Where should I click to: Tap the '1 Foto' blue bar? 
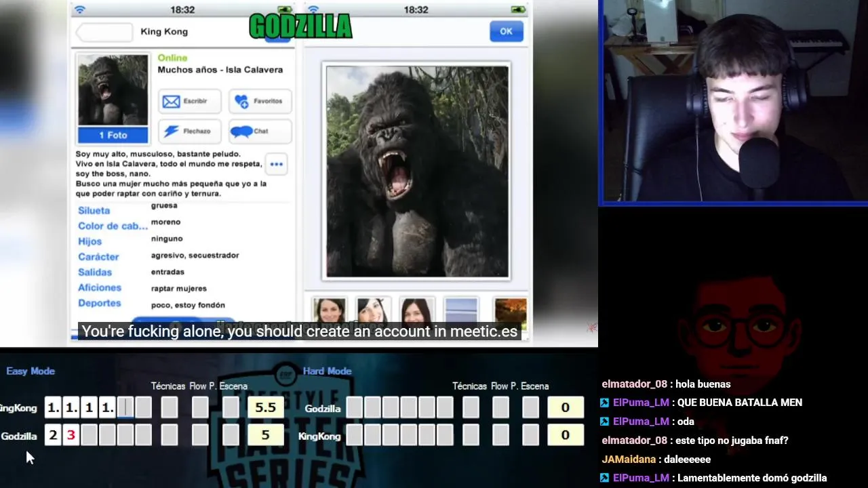(113, 135)
